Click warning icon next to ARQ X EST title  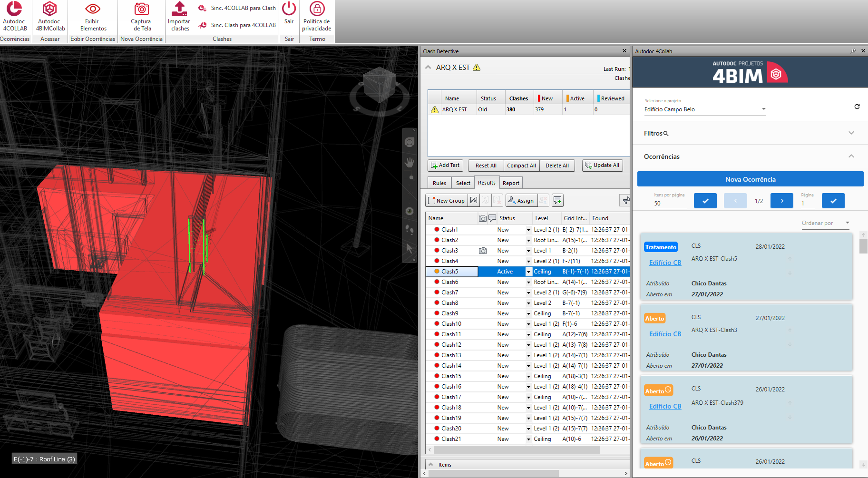[x=477, y=68]
